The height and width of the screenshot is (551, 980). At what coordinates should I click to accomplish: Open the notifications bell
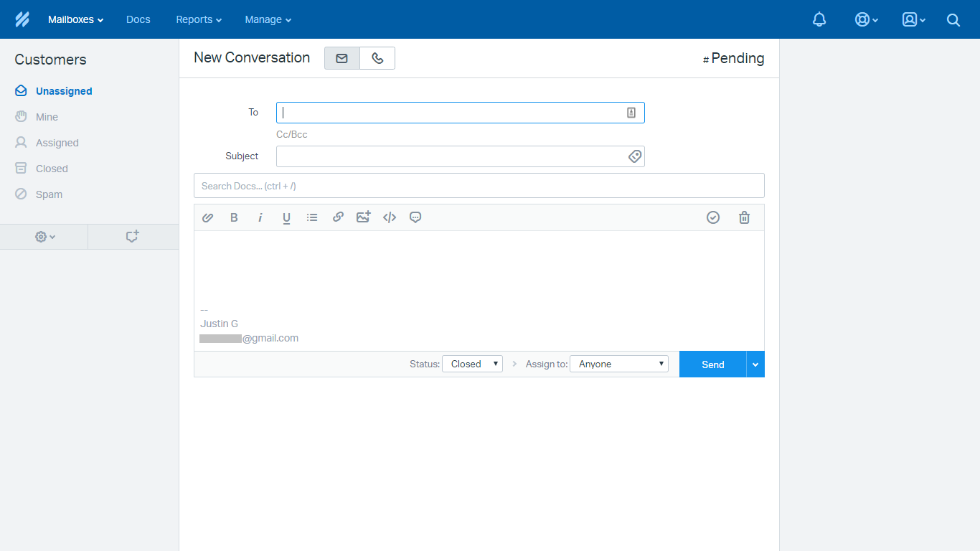point(819,19)
